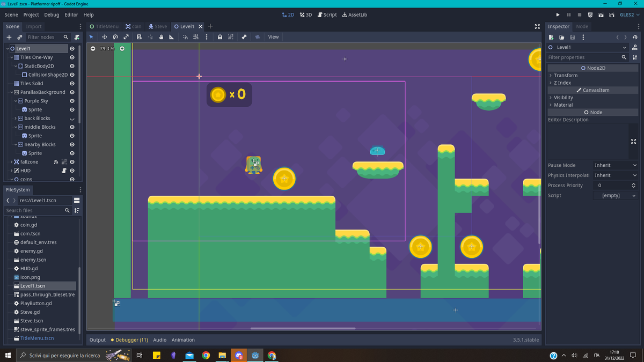Screen dimensions: 644x362
Task: Toggle FileSystem split view mode
Action: pyautogui.click(x=77, y=200)
